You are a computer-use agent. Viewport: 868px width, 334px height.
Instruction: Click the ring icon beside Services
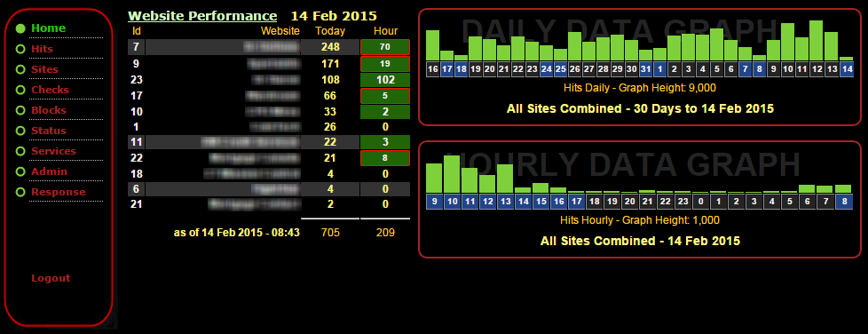coord(20,151)
